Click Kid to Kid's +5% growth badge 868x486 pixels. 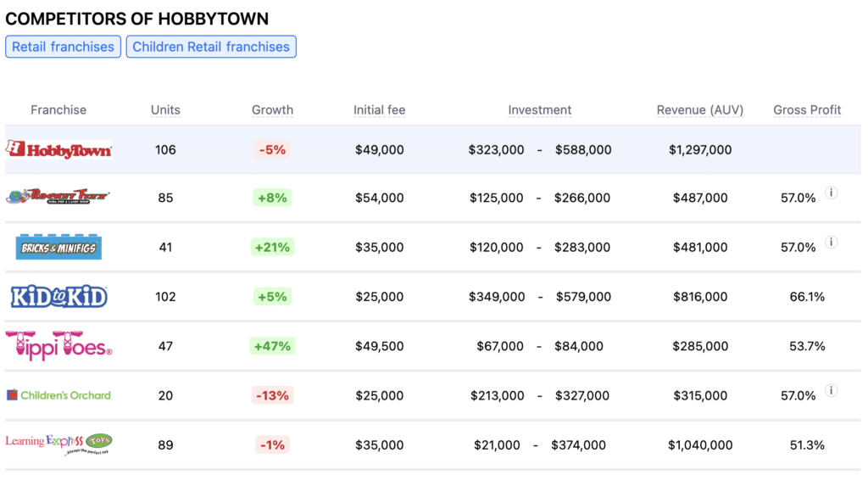(x=272, y=297)
